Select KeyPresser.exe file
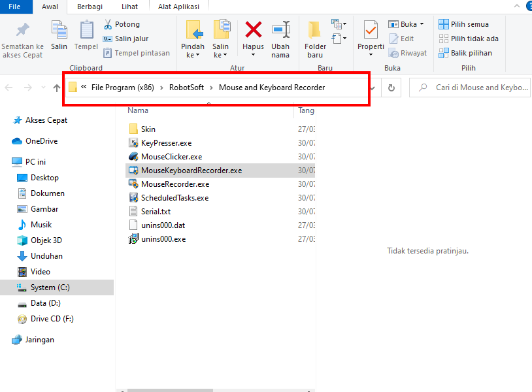This screenshot has width=532, height=392. [166, 143]
